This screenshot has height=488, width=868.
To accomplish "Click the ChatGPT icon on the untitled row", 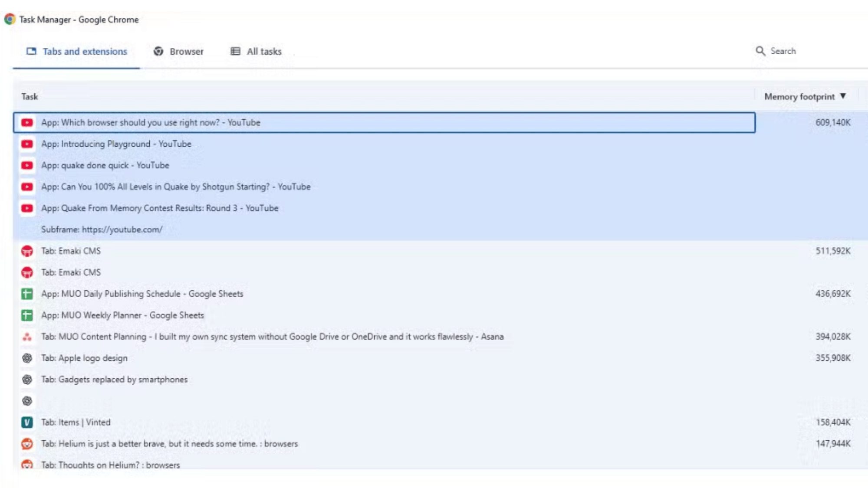I will pos(27,401).
